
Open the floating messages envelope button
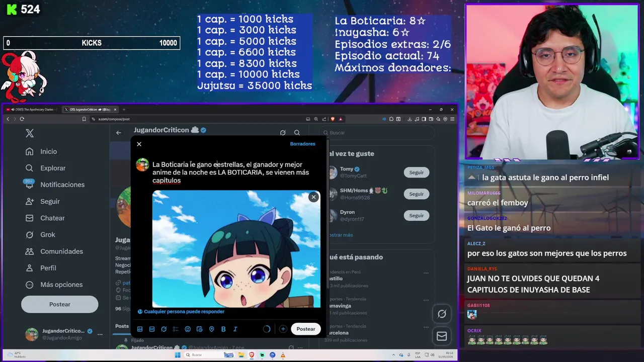pyautogui.click(x=442, y=336)
